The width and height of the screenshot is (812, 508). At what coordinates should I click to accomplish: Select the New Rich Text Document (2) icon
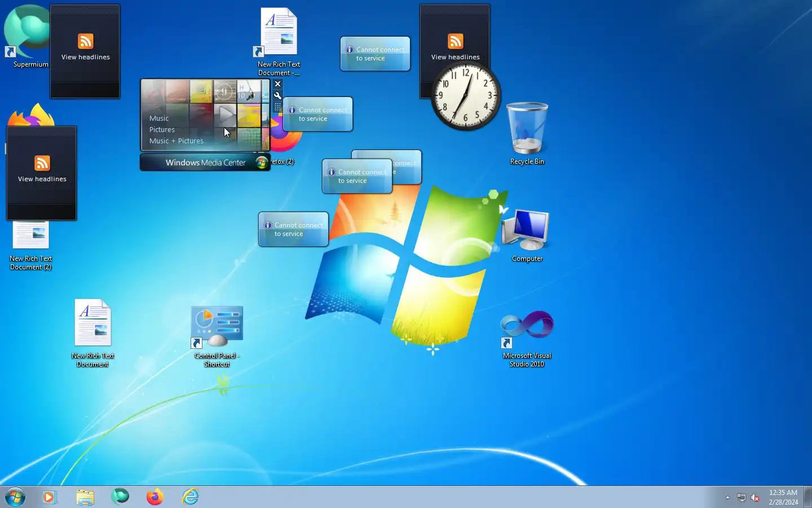(x=31, y=245)
